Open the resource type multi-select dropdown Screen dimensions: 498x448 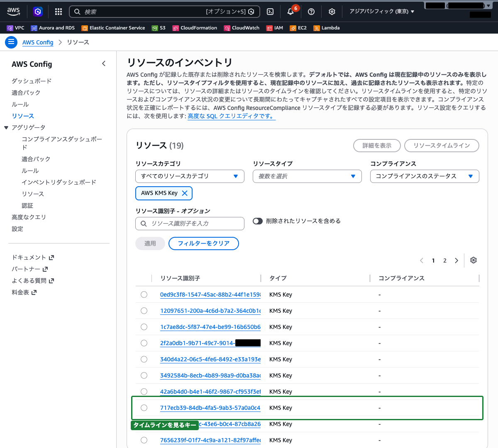(x=307, y=176)
